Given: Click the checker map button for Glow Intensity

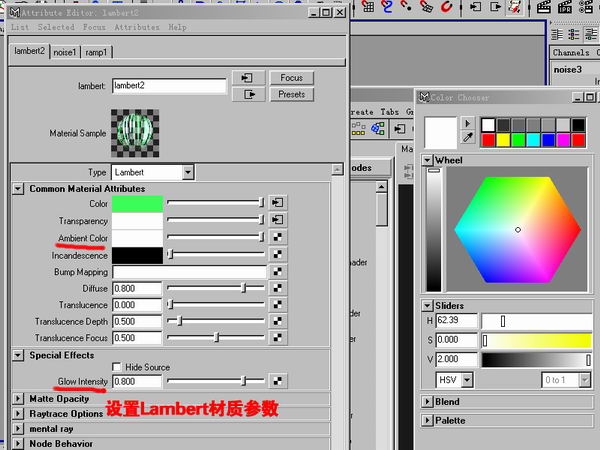Looking at the screenshot, I should (x=278, y=381).
